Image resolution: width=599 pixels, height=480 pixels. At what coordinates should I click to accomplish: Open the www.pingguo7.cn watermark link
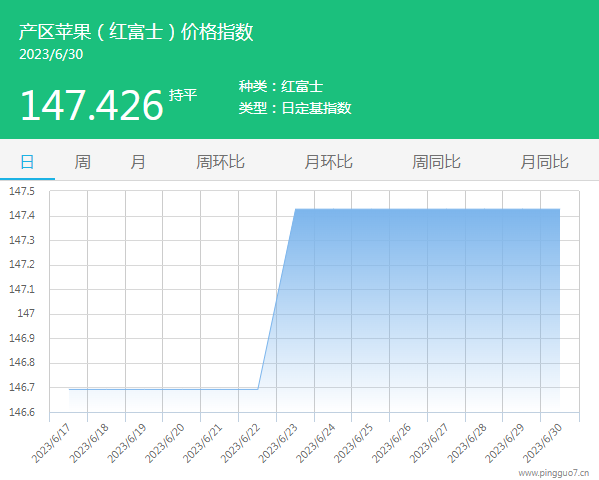click(x=554, y=473)
